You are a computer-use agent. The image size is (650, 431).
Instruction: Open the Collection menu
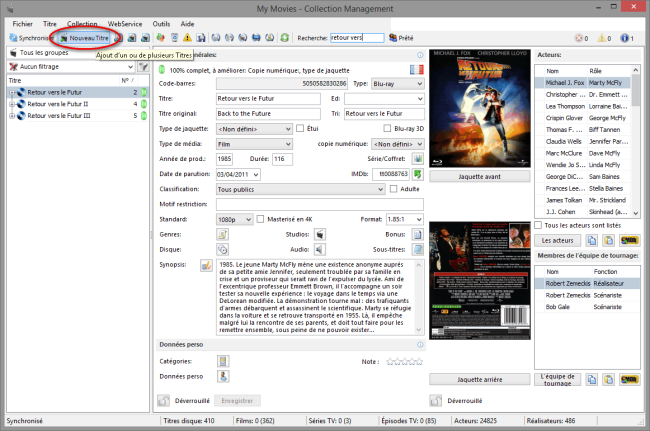click(x=82, y=24)
